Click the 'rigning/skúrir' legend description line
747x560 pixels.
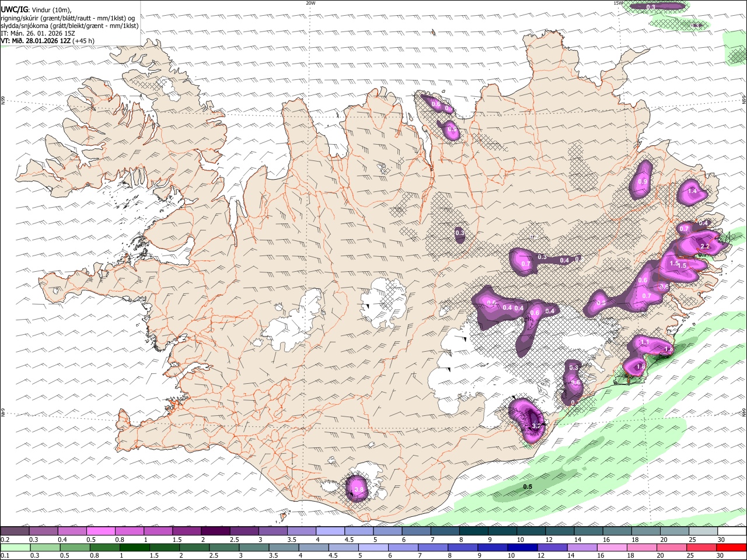click(68, 17)
